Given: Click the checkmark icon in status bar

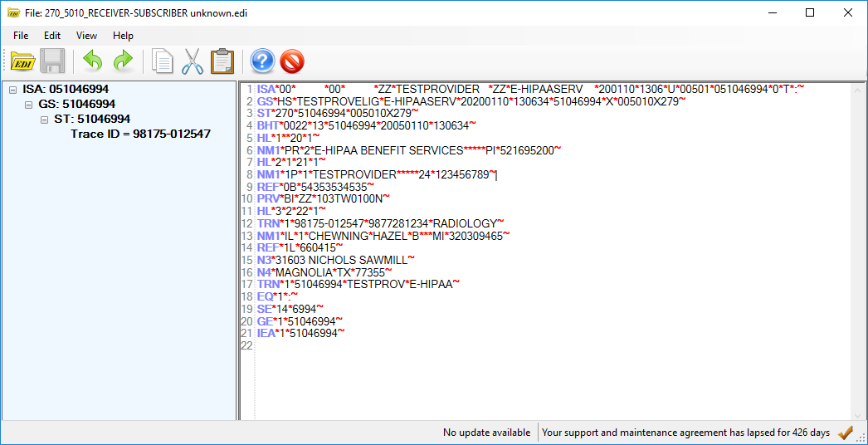Looking at the screenshot, I should click(x=846, y=433).
